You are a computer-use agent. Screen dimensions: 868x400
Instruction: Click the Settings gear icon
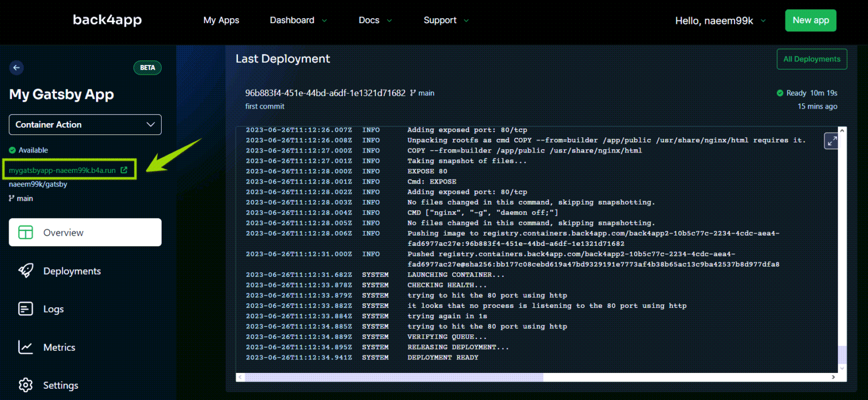tap(25, 385)
